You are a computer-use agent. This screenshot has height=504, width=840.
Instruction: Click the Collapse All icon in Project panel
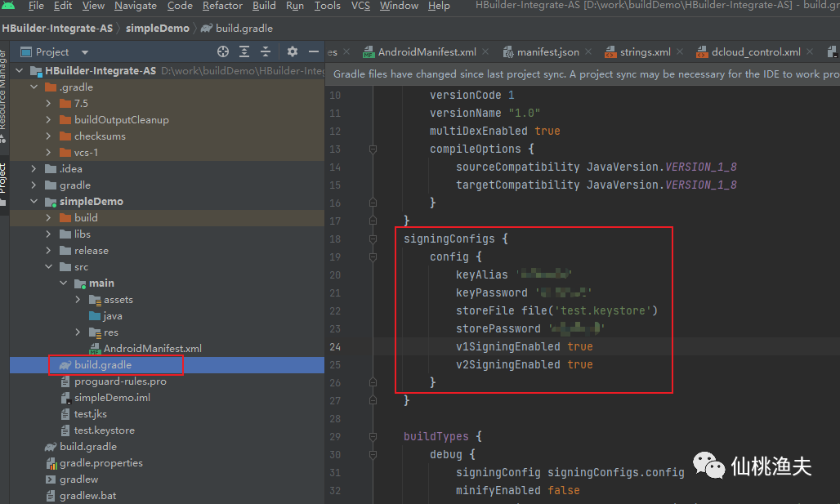266,51
